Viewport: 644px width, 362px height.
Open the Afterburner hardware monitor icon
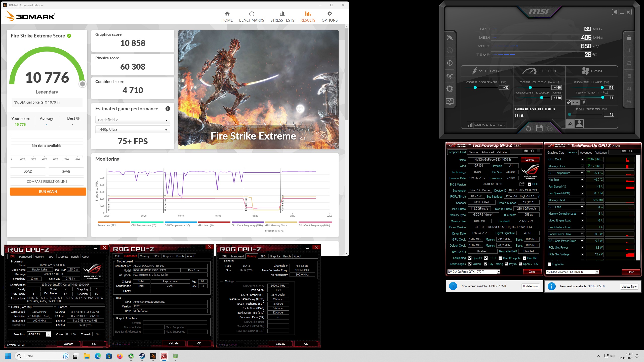[450, 102]
